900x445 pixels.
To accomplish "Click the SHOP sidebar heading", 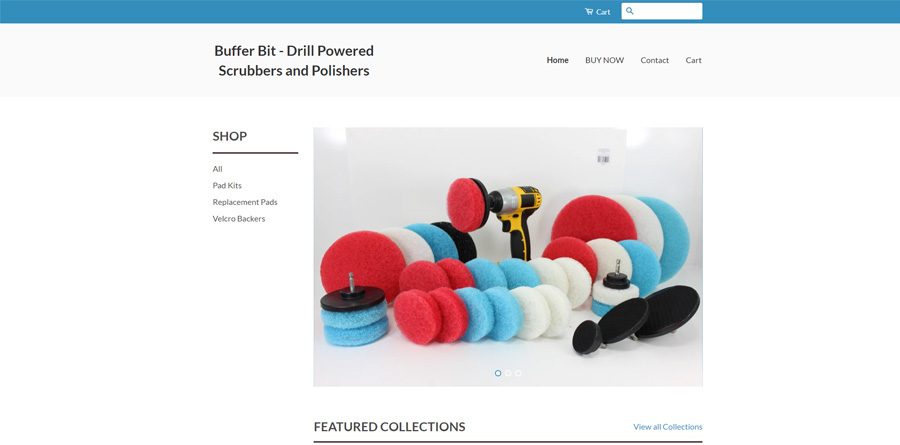I will (x=230, y=136).
